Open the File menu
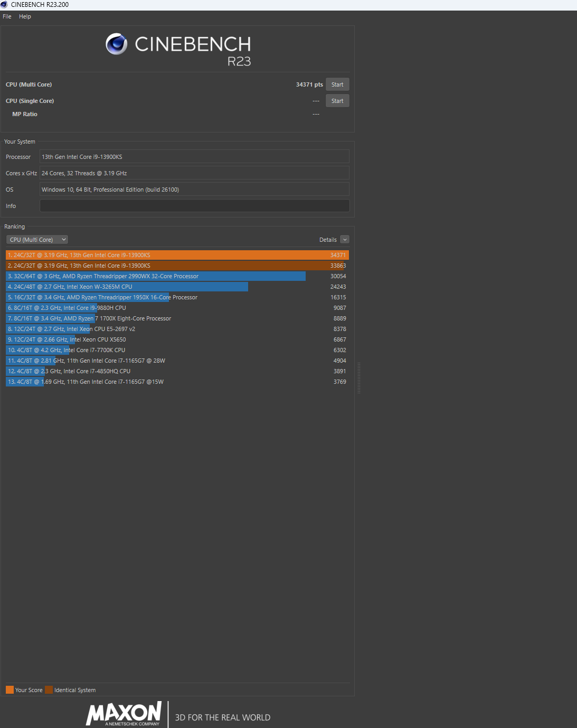 click(7, 16)
